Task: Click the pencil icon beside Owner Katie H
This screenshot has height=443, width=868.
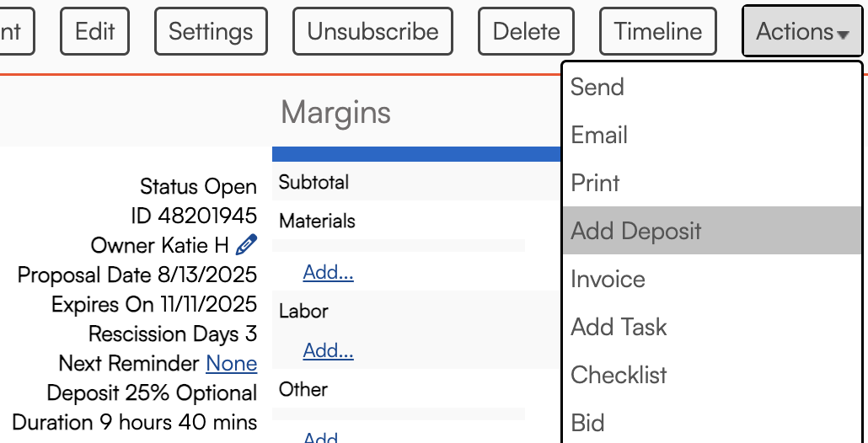Action: (x=246, y=245)
